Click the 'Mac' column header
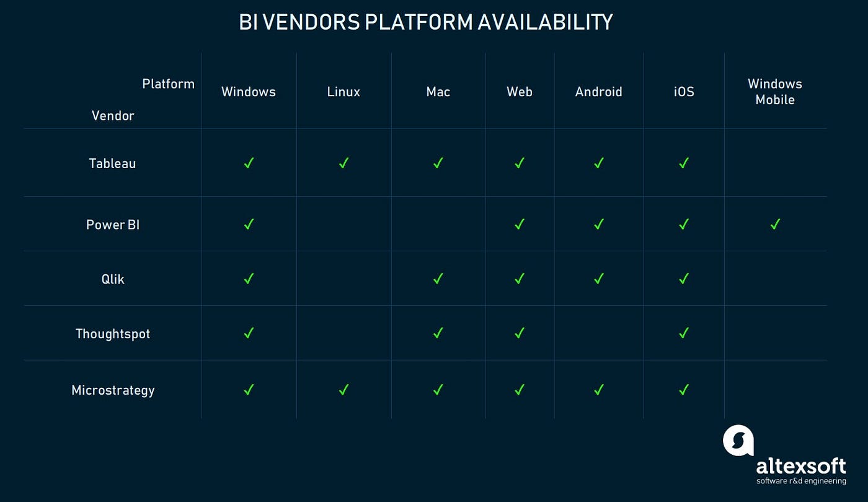868x502 pixels. (438, 92)
